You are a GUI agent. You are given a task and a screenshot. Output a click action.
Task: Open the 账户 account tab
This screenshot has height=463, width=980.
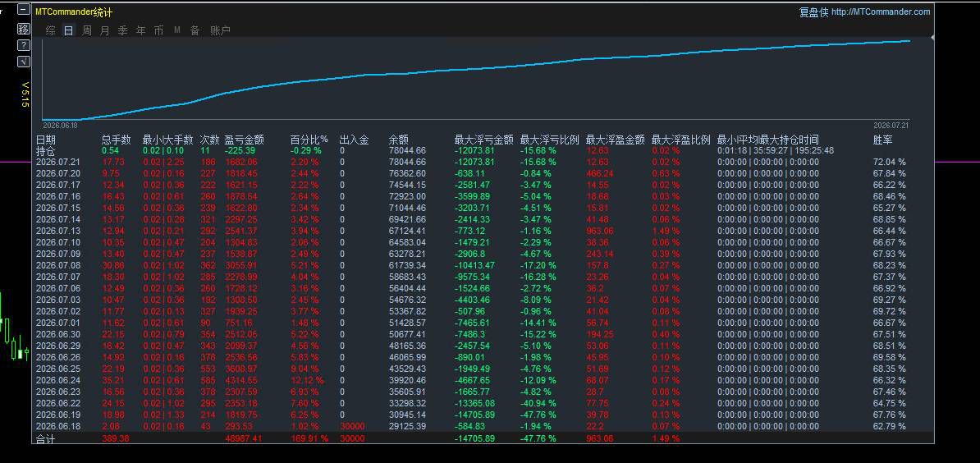coord(220,30)
